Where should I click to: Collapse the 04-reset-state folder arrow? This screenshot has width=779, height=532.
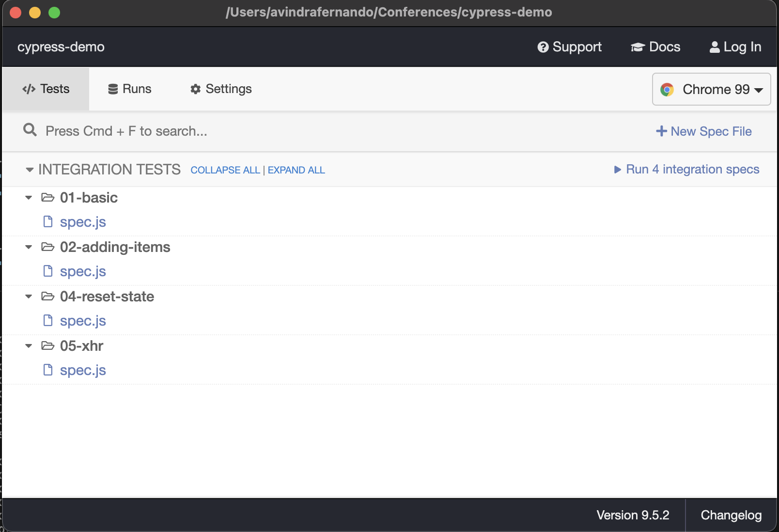[x=29, y=297]
